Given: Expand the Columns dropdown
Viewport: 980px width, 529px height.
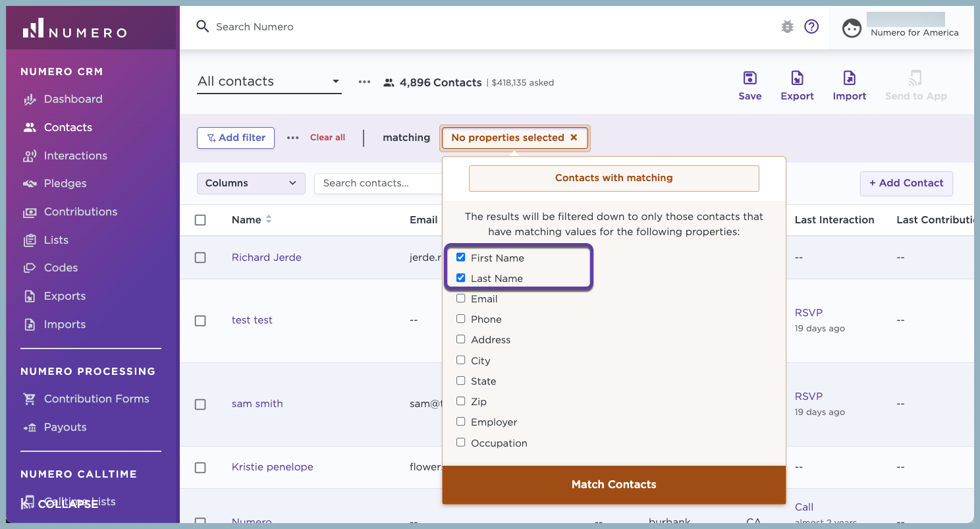Looking at the screenshot, I should tap(251, 183).
